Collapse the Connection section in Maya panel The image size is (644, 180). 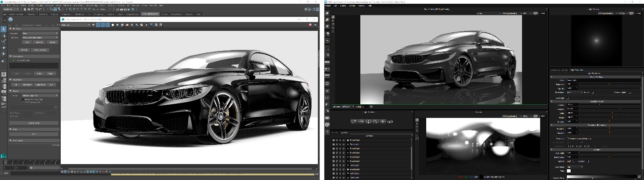pyautogui.click(x=11, y=57)
